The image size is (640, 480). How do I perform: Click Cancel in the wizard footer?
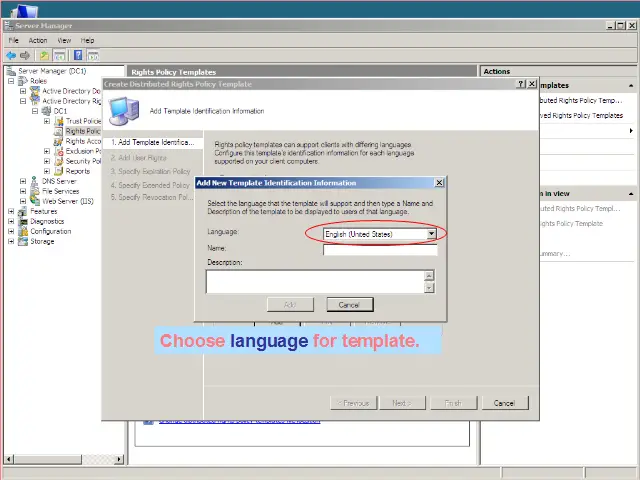click(504, 403)
